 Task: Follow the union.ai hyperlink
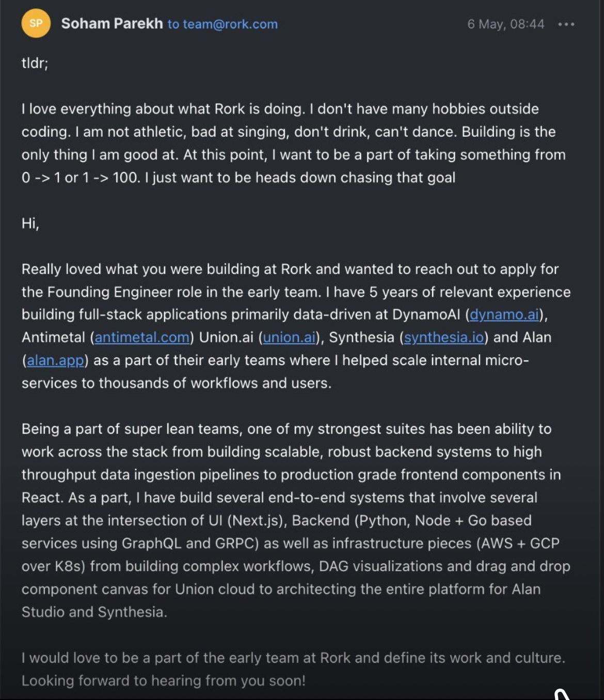point(289,338)
